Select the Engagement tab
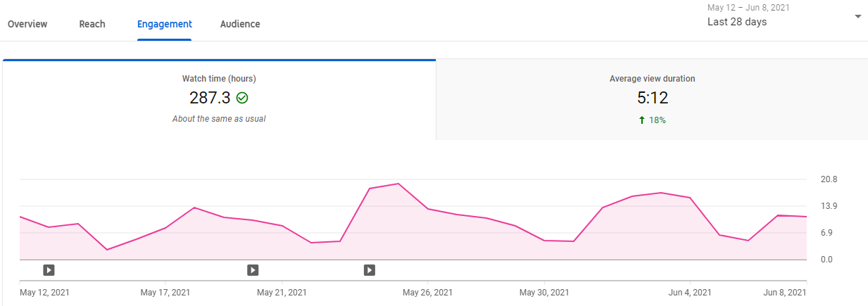This screenshot has width=868, height=306. tap(165, 24)
